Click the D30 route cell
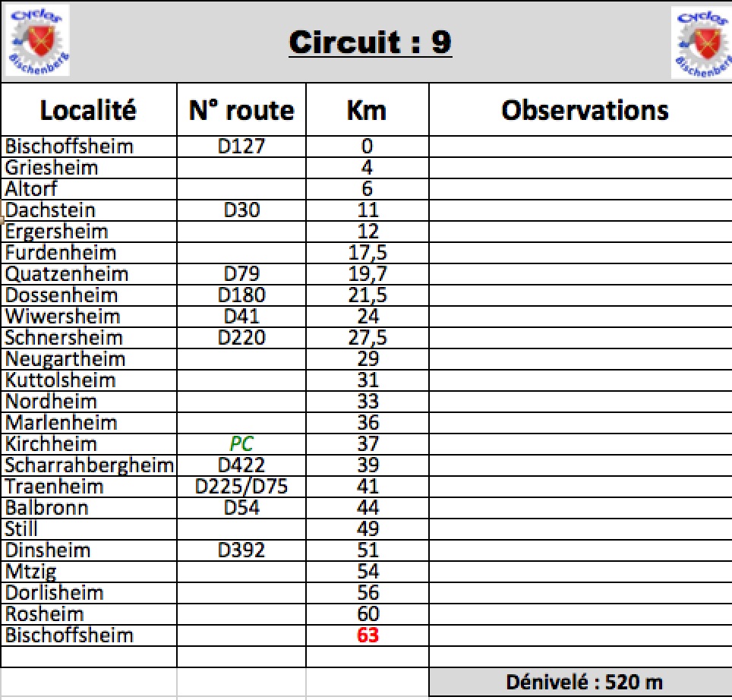The width and height of the screenshot is (732, 700). (x=241, y=210)
